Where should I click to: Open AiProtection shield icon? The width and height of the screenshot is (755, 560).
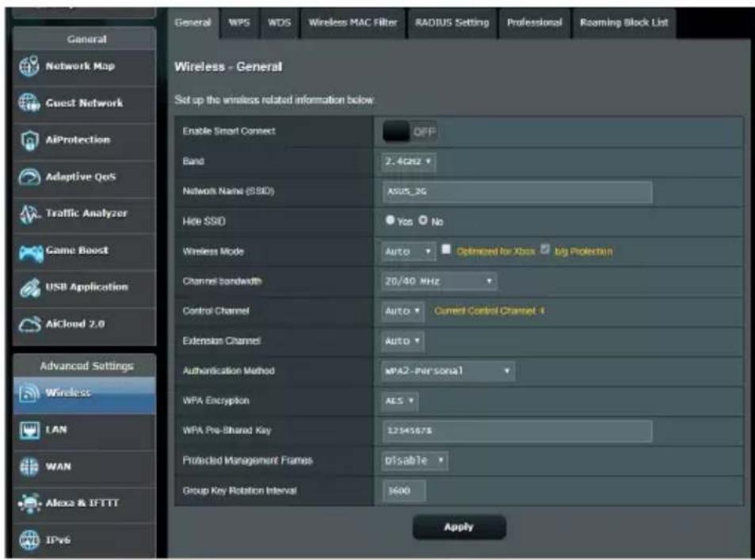[x=29, y=140]
